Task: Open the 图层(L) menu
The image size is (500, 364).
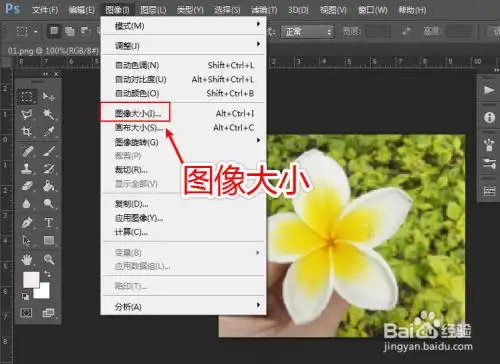Action: tap(153, 10)
